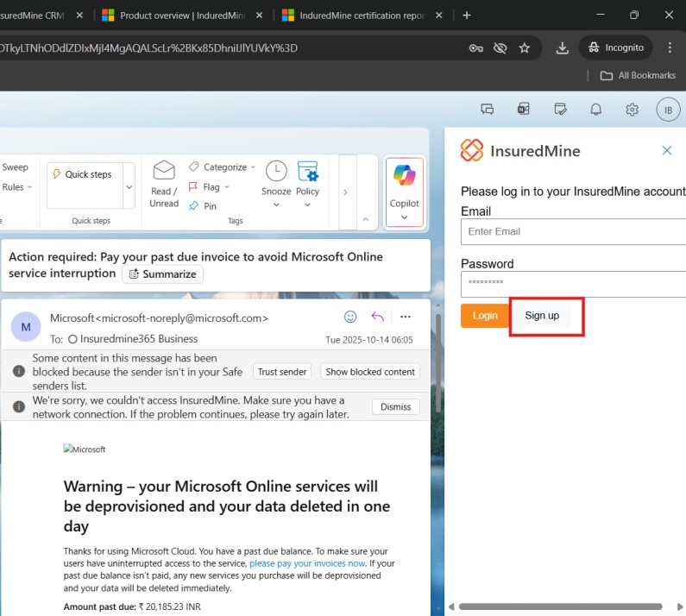The width and height of the screenshot is (686, 616).
Task: Open Outlook settings gear icon
Action: click(x=632, y=110)
